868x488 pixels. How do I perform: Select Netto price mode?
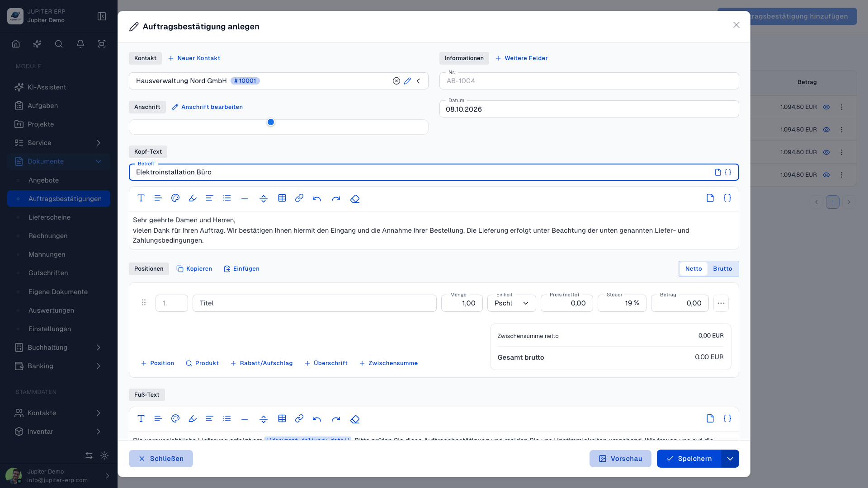[693, 269]
